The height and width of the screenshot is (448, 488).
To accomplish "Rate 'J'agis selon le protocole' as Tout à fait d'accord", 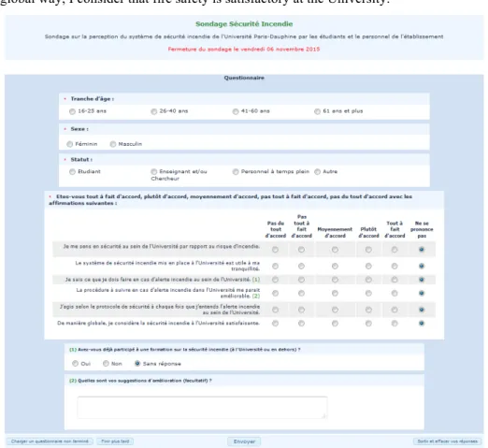I will pos(395,310).
